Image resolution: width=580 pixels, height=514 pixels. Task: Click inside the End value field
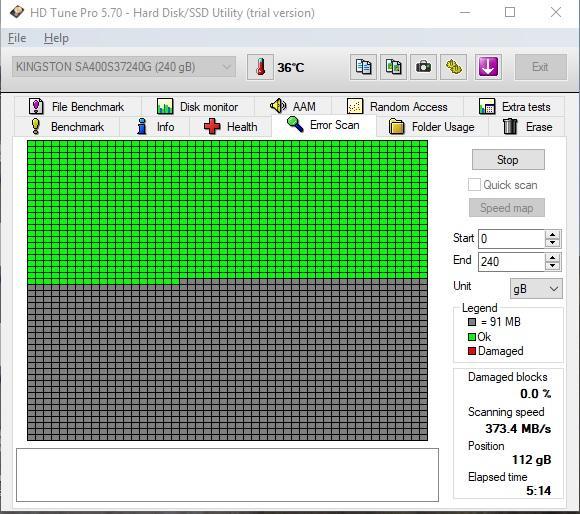click(512, 262)
